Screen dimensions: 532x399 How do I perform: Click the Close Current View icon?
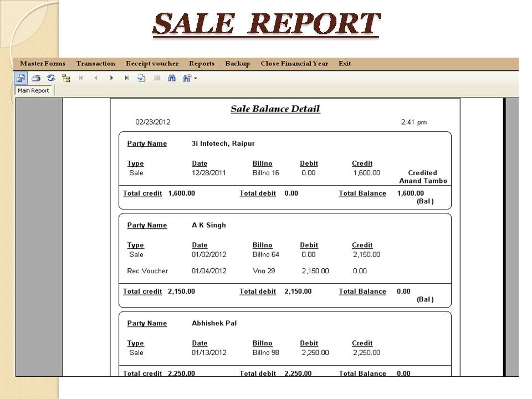[157, 78]
